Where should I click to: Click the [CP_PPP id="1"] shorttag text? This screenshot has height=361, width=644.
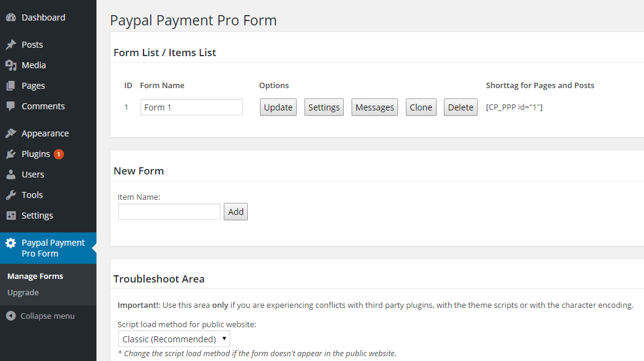pos(514,107)
